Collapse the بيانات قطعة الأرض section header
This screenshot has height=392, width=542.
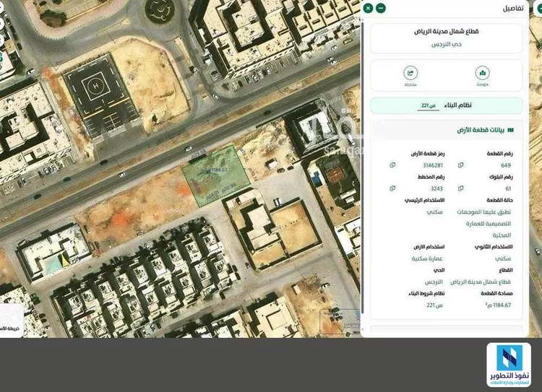[x=447, y=130]
